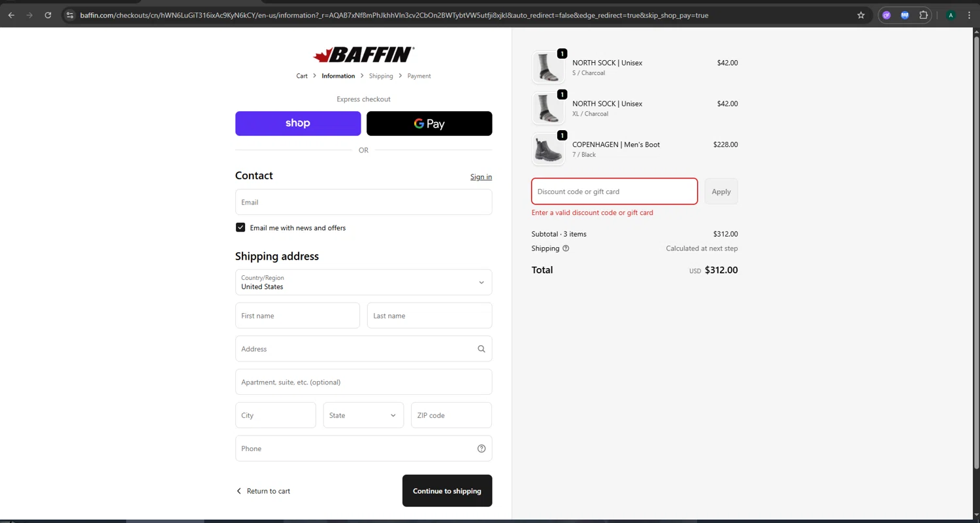Image resolution: width=980 pixels, height=523 pixels.
Task: Click the Subtotal · 3 items text
Action: pyautogui.click(x=559, y=234)
